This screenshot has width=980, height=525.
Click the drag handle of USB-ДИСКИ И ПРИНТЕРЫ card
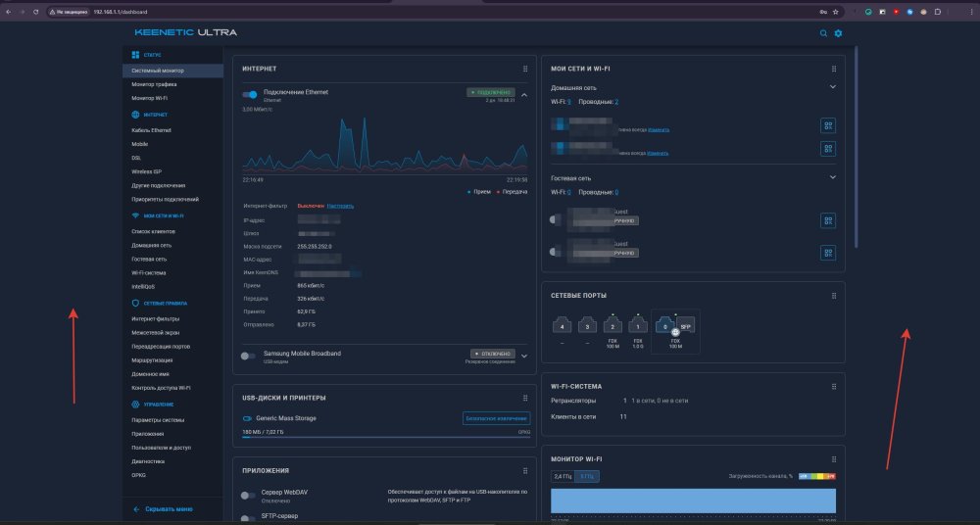[525, 398]
